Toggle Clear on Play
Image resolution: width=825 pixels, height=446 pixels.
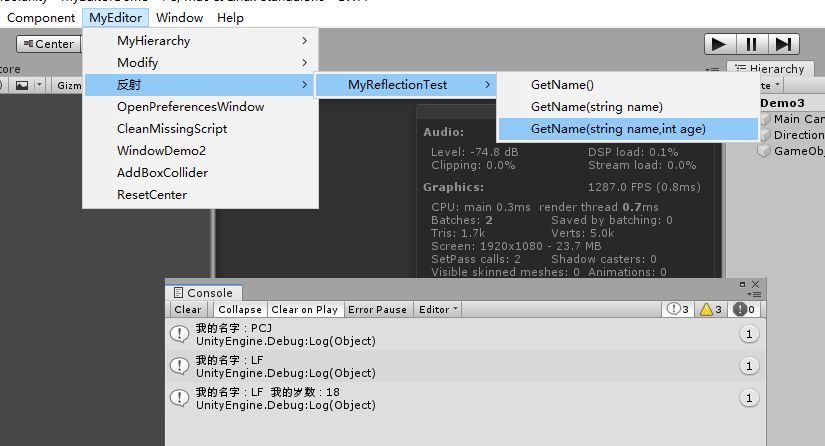(305, 309)
